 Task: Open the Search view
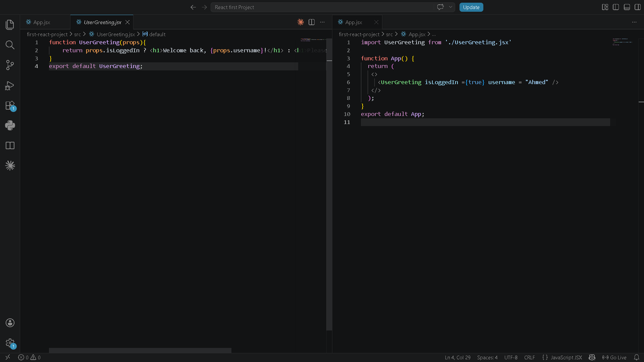click(x=9, y=45)
